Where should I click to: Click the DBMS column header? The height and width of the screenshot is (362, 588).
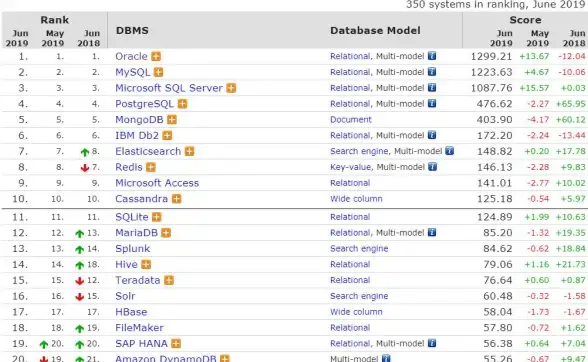pyautogui.click(x=132, y=30)
